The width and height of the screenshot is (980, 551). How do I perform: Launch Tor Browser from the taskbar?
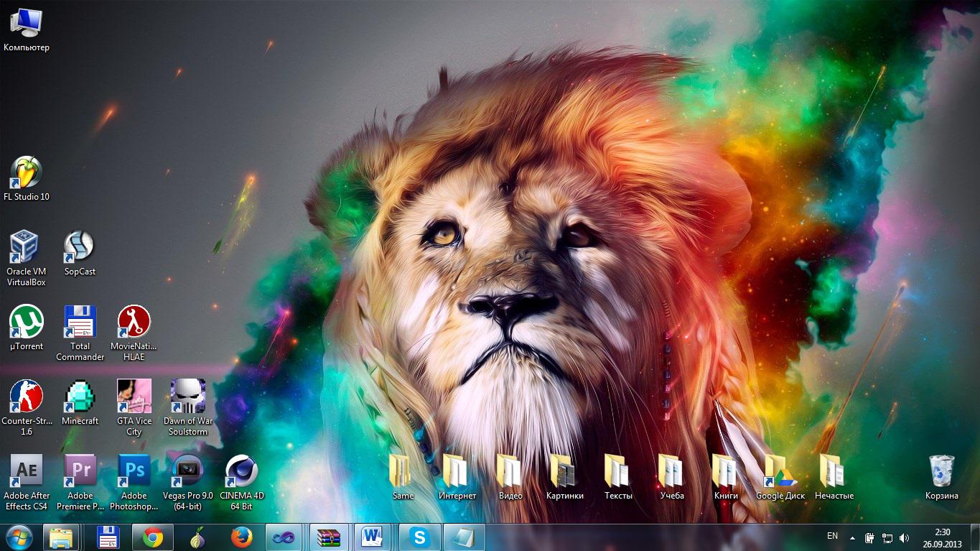coord(197,537)
